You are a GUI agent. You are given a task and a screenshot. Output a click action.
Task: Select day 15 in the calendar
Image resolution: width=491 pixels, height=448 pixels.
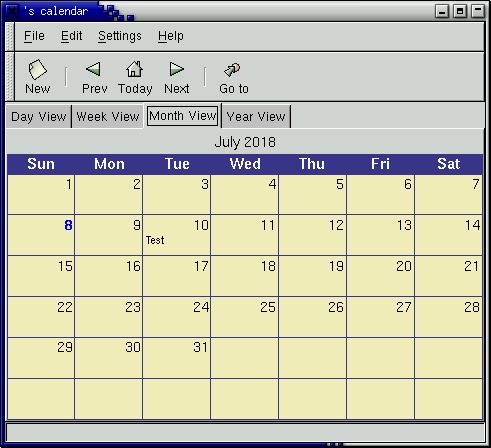pos(41,276)
